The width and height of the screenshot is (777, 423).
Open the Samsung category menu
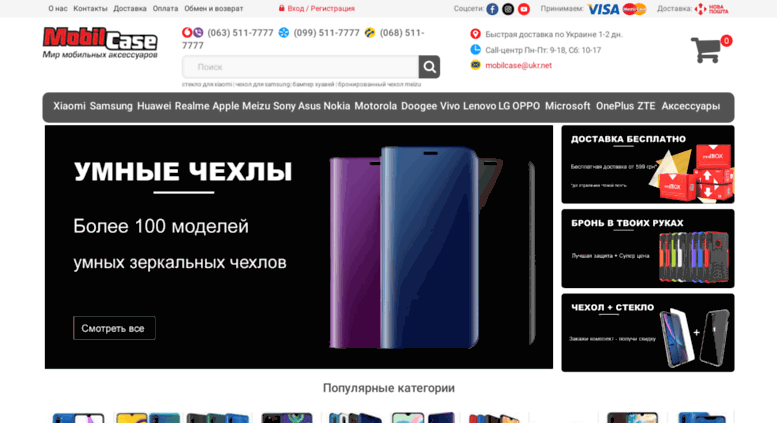(111, 106)
